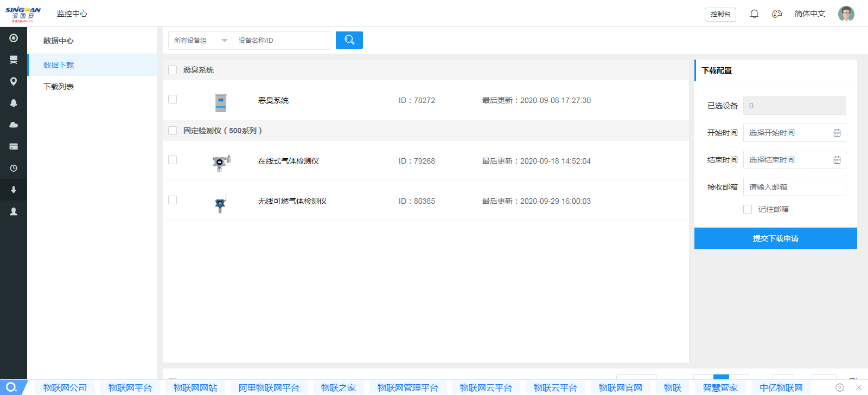
Task: Click the download arrow sidebar icon
Action: tap(14, 190)
